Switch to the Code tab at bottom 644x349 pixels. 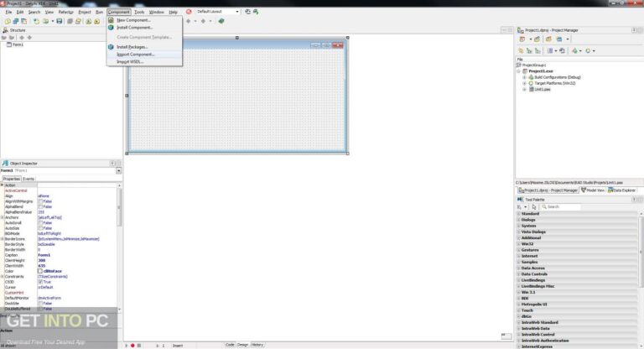[x=230, y=345]
